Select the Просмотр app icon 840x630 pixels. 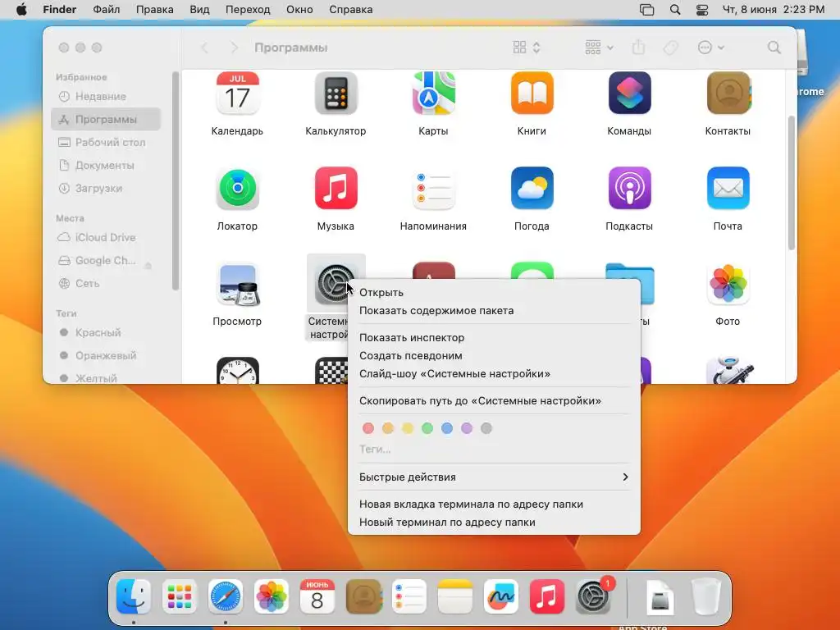tap(237, 284)
